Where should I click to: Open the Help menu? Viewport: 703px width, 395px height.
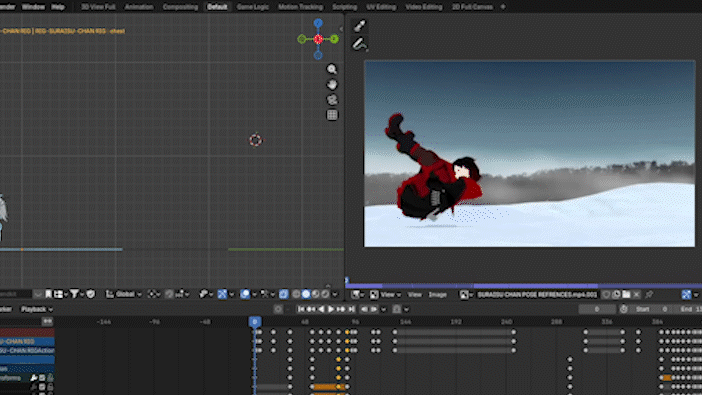click(58, 7)
